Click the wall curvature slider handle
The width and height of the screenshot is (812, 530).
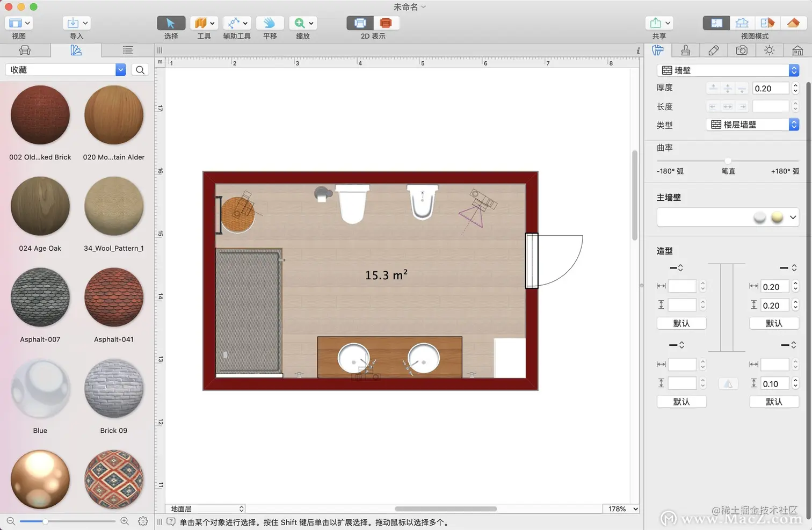728,161
